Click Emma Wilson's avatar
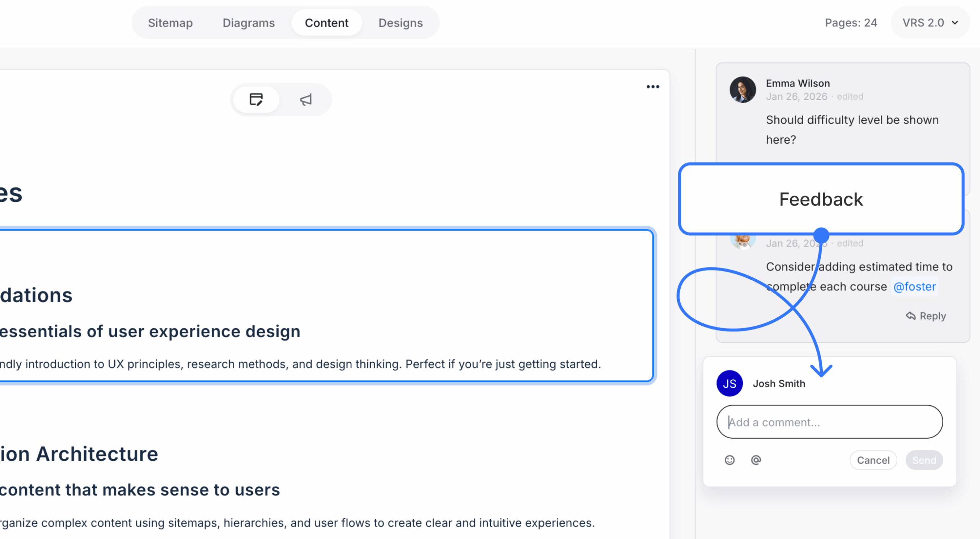Screen dimensions: 980x539 (x=743, y=90)
